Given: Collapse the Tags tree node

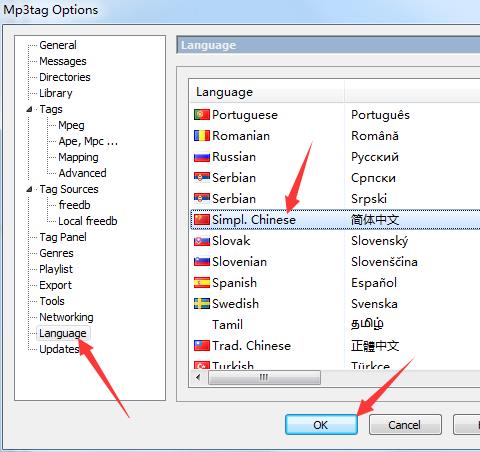Looking at the screenshot, I should click(x=29, y=109).
